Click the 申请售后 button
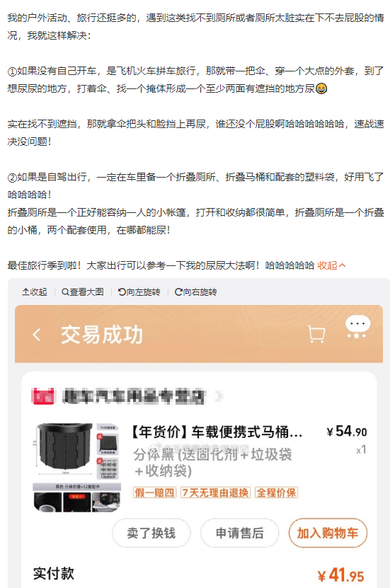The width and height of the screenshot is (390, 588). coord(240,533)
